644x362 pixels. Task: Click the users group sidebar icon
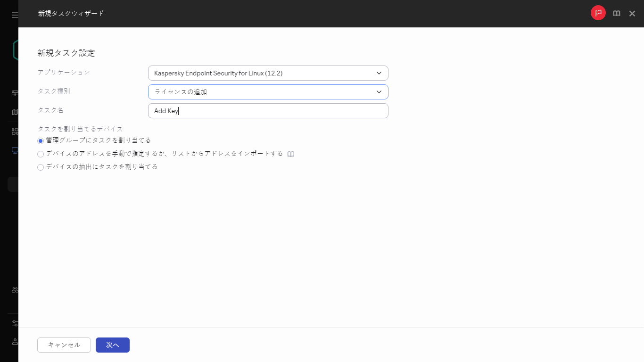click(15, 290)
